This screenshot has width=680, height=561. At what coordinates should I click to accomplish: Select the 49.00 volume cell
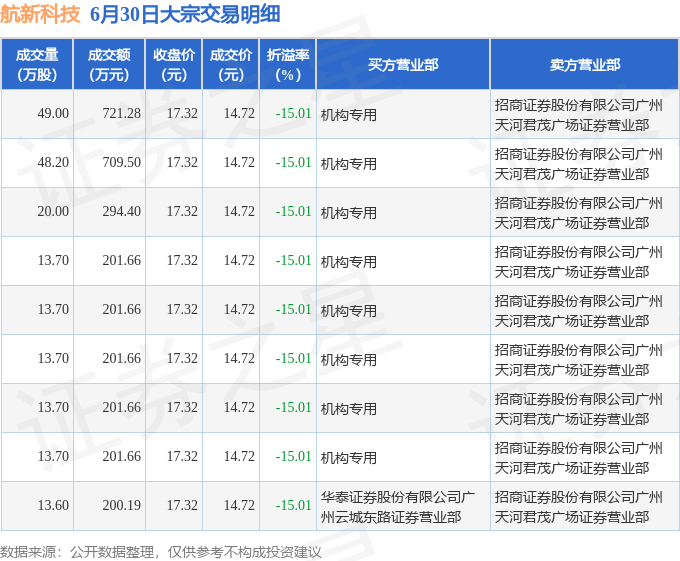(53, 114)
